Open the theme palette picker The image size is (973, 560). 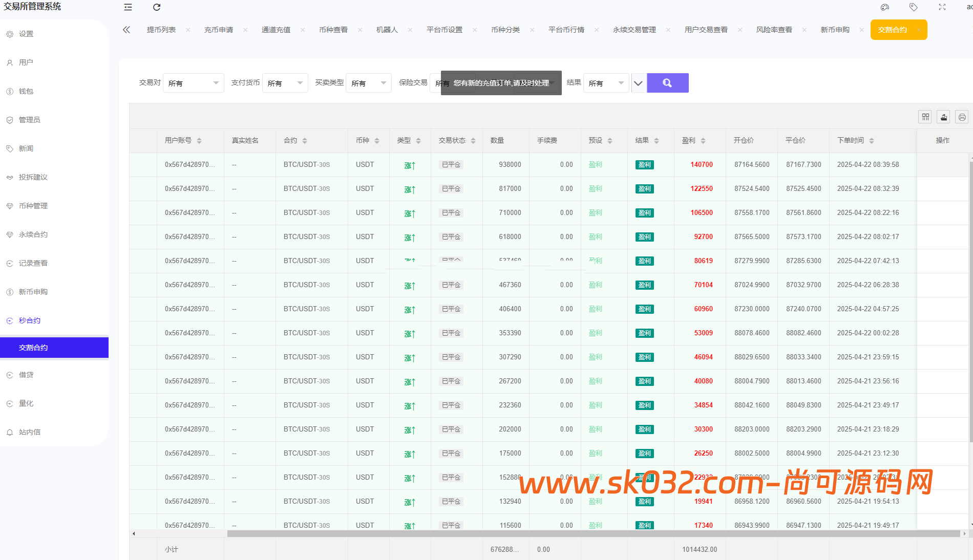(x=884, y=7)
